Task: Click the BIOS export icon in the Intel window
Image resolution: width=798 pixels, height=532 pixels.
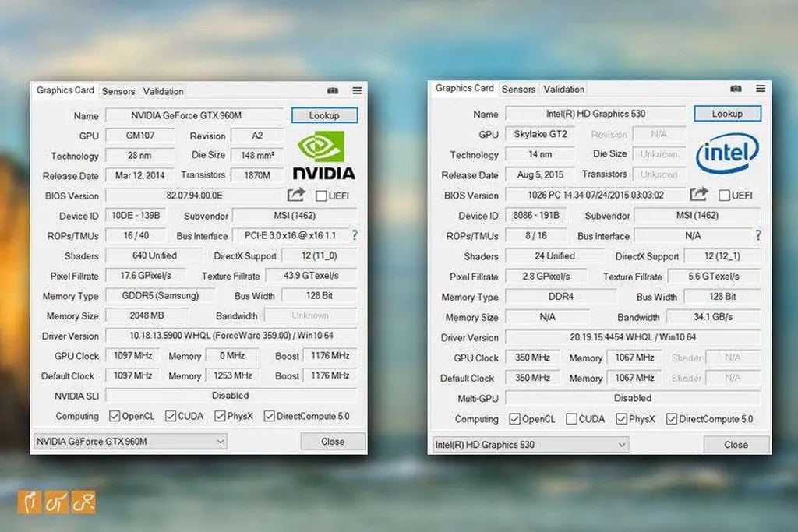Action: 699,194
